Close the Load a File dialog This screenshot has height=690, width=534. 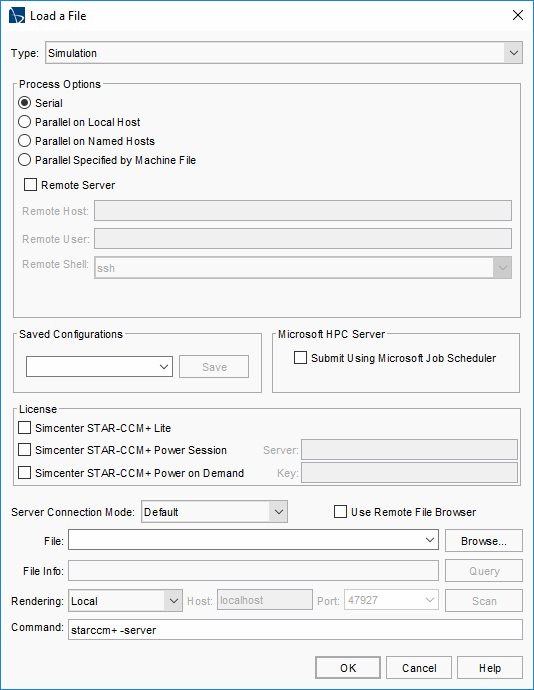point(518,15)
